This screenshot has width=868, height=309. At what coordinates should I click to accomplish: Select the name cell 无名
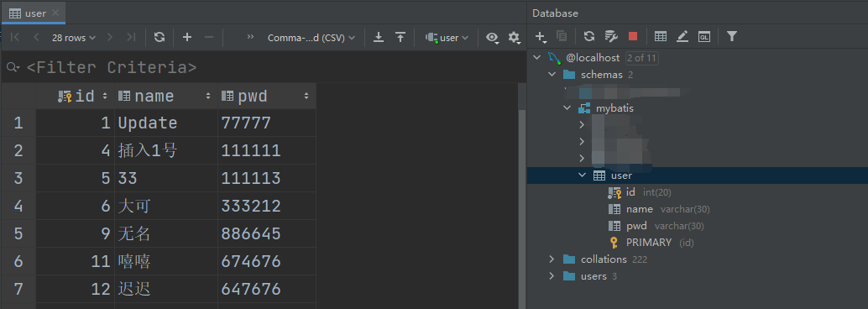point(166,233)
